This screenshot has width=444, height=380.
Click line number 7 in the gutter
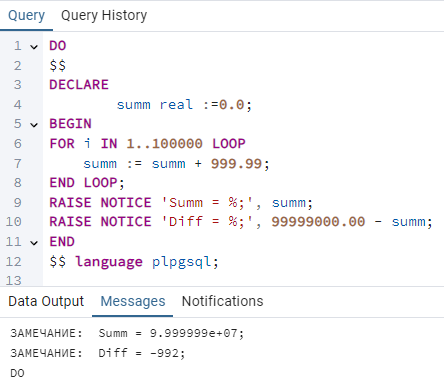17,163
